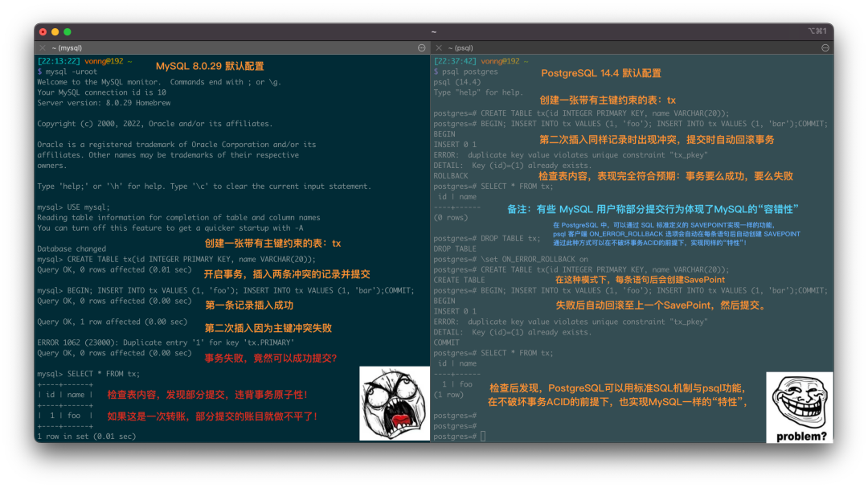Click the text "$ mysql -uroot"
The height and width of the screenshot is (488, 868).
(x=67, y=72)
